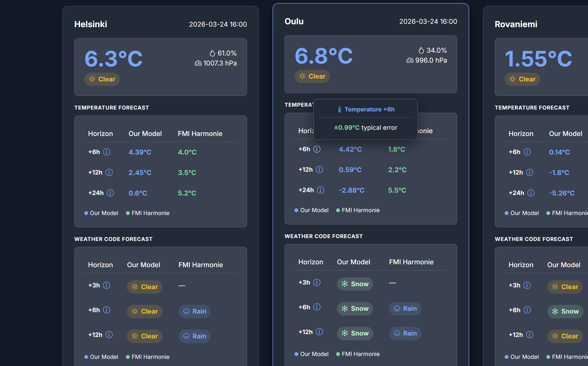This screenshot has width=588, height=366.
Task: Click the Clear badge in Rovaniemi +12h row
Action: (565, 336)
